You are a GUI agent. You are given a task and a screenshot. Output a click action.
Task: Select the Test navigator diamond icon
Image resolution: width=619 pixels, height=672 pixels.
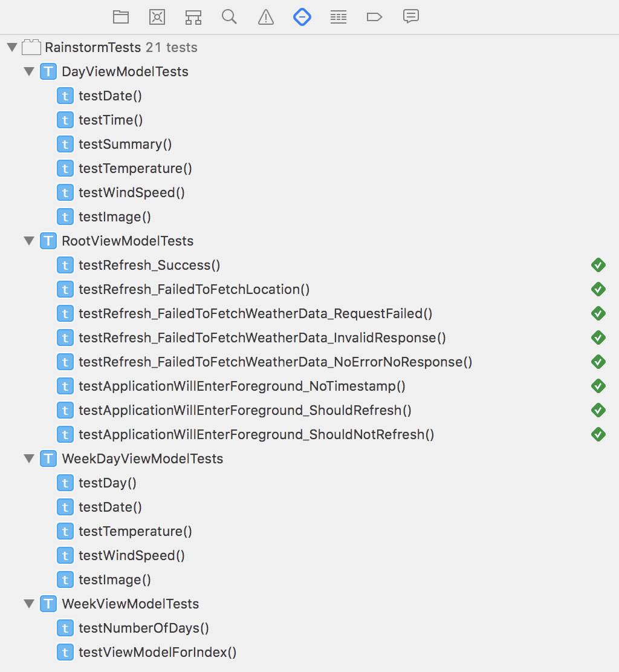302,17
